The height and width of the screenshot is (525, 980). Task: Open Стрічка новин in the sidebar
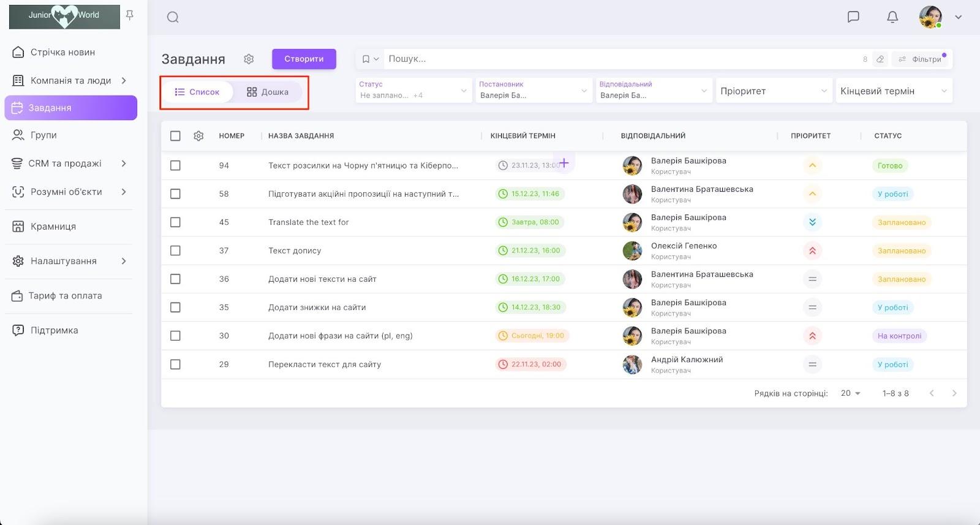click(62, 52)
